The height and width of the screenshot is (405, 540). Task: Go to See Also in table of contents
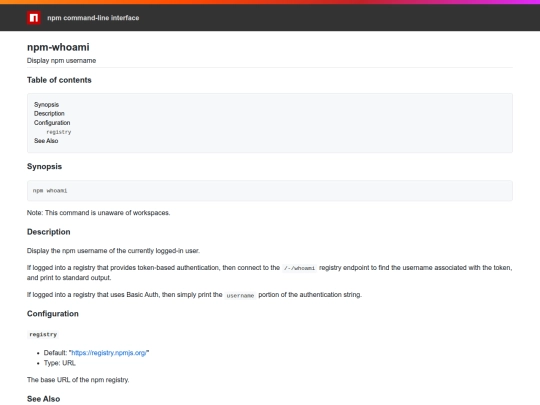point(46,141)
